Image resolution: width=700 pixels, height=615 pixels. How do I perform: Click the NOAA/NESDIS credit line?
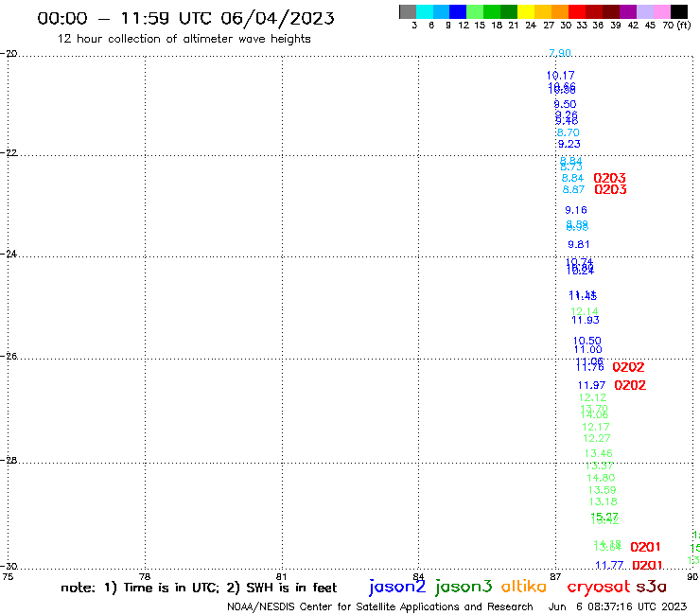(380, 607)
